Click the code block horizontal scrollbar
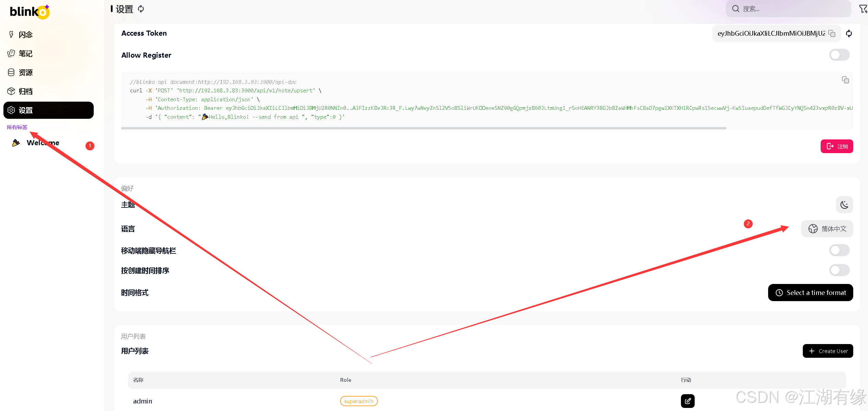Image resolution: width=868 pixels, height=411 pixels. pyautogui.click(x=424, y=128)
